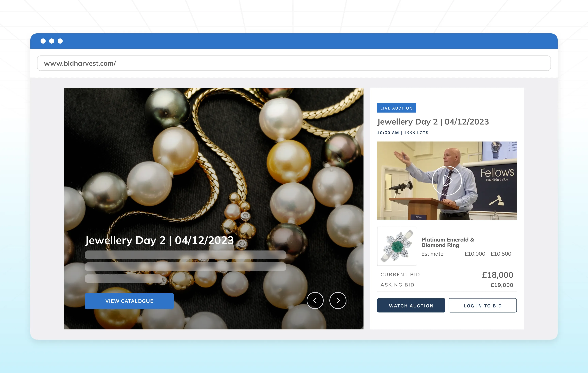The height and width of the screenshot is (373, 588).
Task: Click the previous slide arrow icon
Action: [315, 301]
